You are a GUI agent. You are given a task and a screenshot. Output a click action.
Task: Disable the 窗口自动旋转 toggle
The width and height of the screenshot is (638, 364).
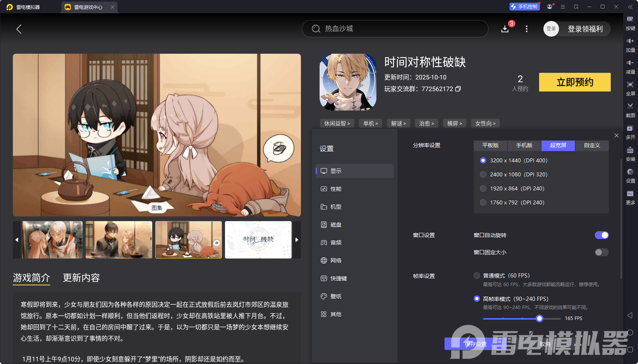602,235
